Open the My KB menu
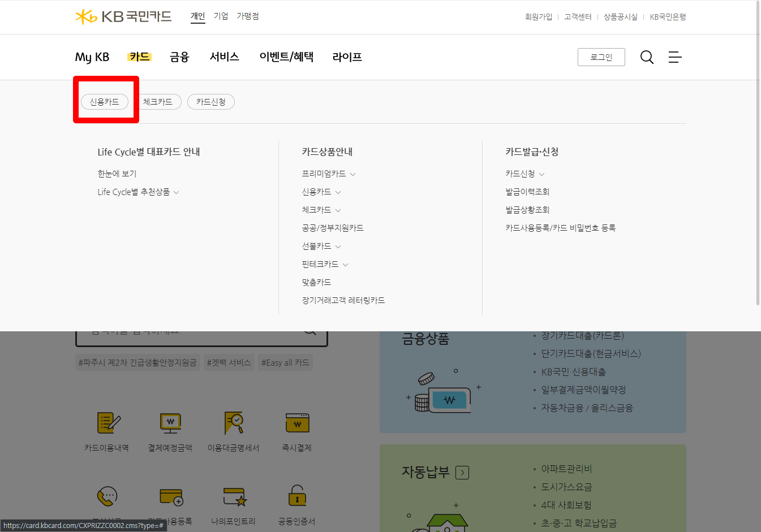Image resolution: width=761 pixels, height=532 pixels. tap(92, 57)
